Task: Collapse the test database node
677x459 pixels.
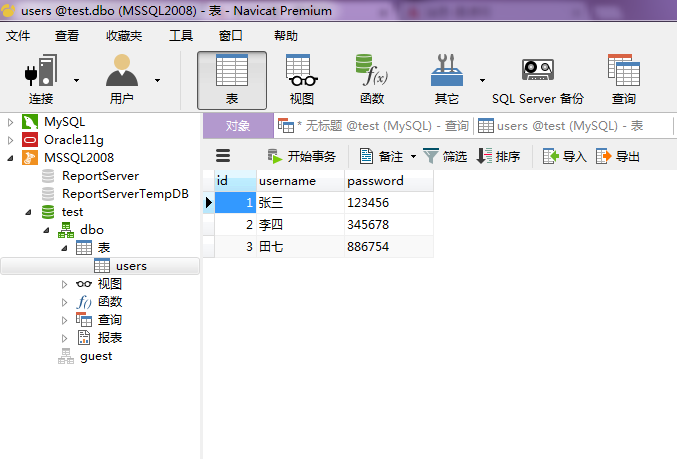Action: (x=28, y=212)
